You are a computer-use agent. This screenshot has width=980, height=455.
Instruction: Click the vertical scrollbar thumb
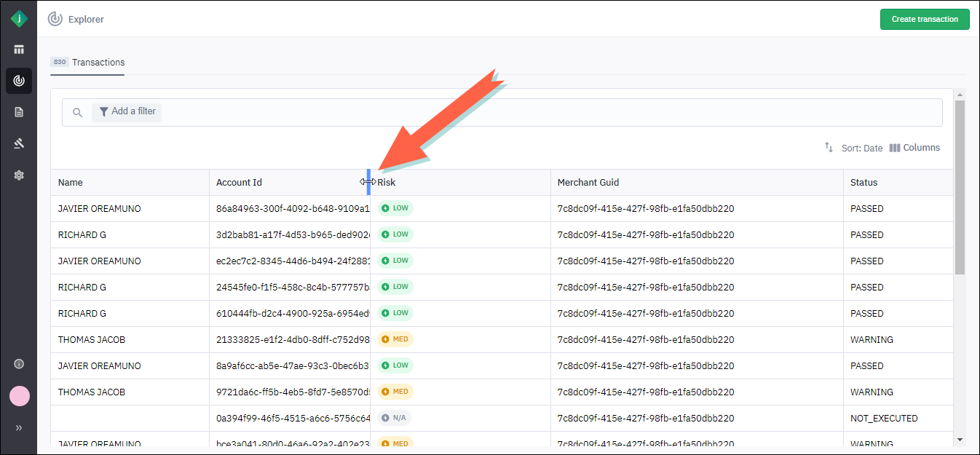tap(959, 188)
